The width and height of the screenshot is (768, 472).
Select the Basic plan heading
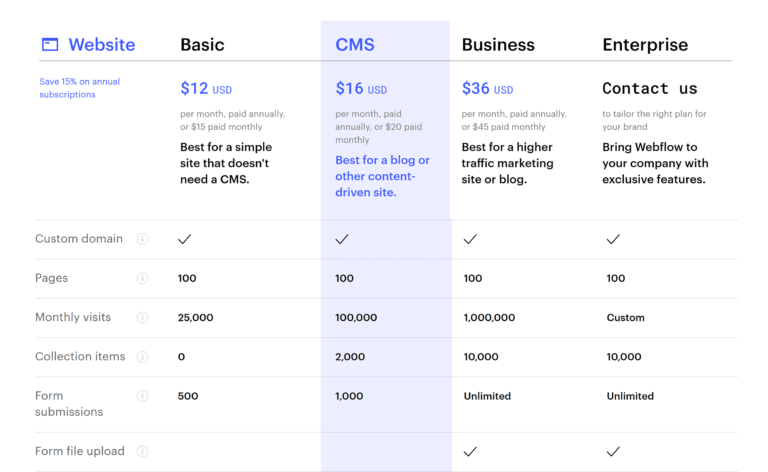pyautogui.click(x=202, y=45)
